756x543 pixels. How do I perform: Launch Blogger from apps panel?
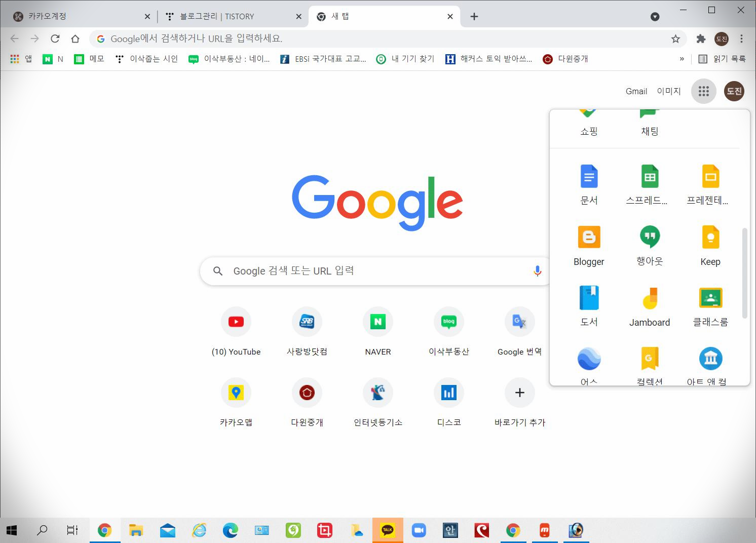click(x=589, y=246)
